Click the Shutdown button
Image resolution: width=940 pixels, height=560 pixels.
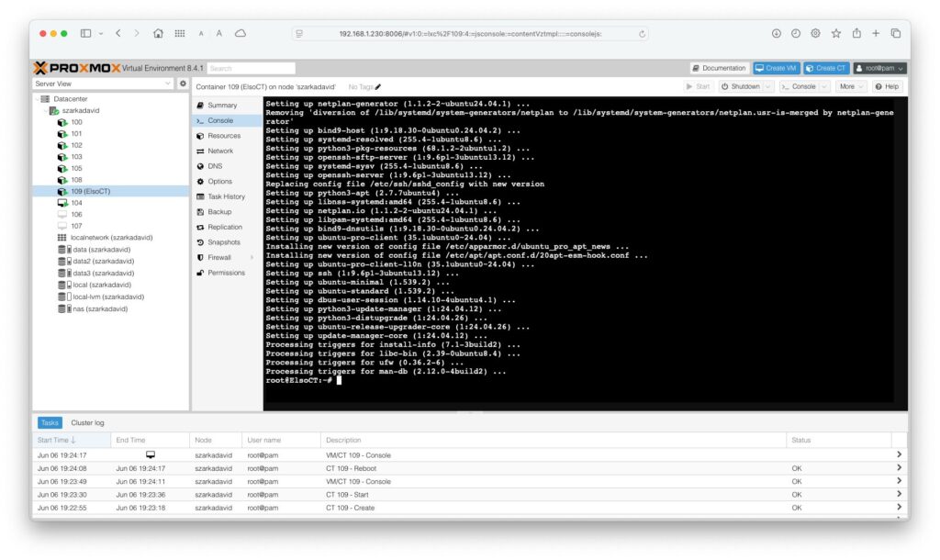741,86
